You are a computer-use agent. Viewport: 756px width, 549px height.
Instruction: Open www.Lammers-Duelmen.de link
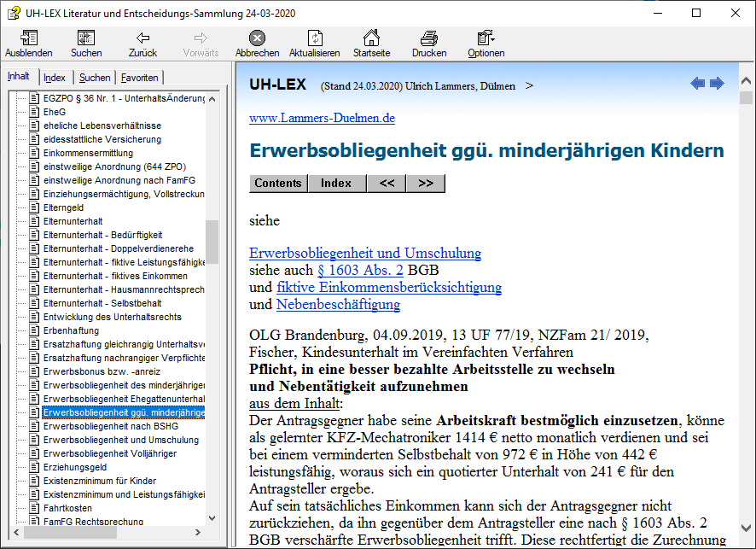point(322,118)
